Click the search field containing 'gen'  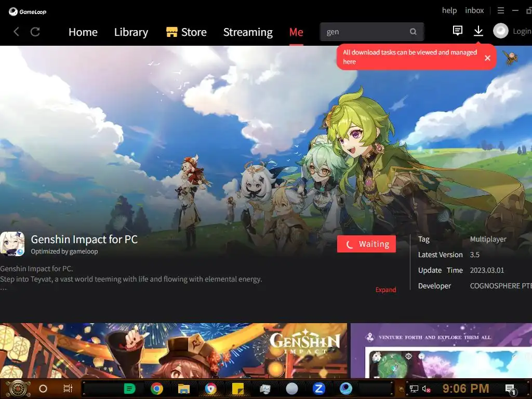click(x=372, y=32)
